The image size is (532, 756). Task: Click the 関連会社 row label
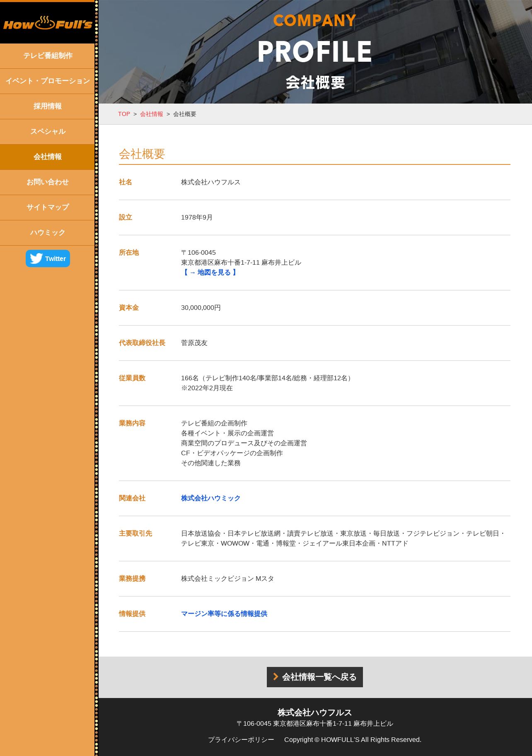point(132,498)
